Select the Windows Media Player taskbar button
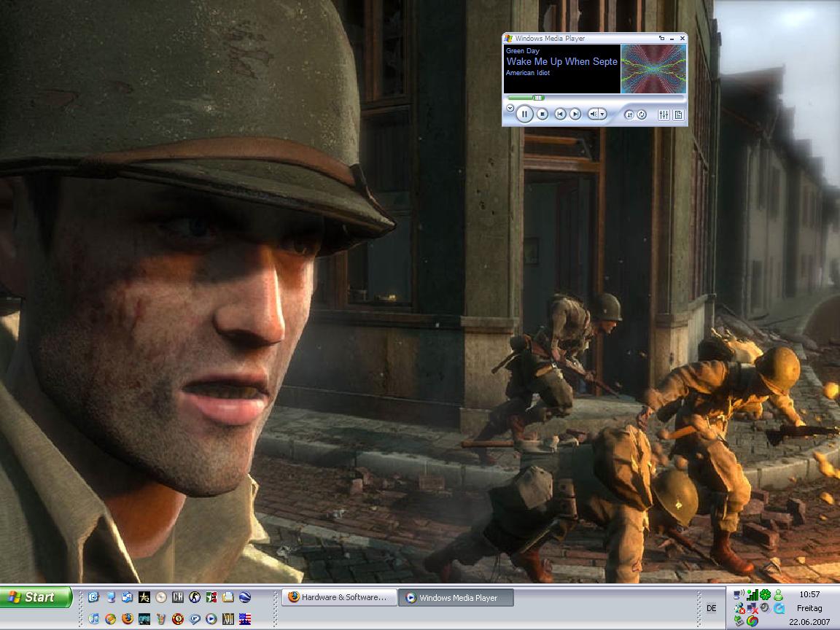 (x=457, y=597)
